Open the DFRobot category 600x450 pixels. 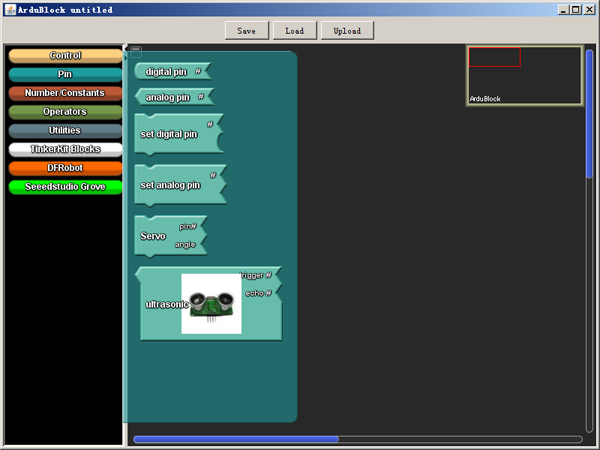point(65,168)
